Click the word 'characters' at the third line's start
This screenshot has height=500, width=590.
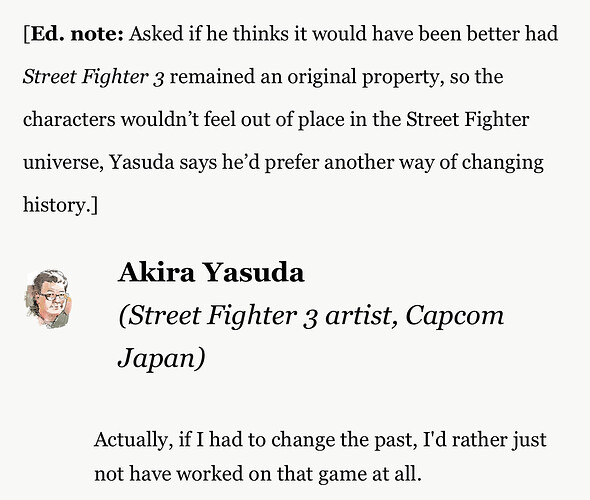(x=69, y=120)
